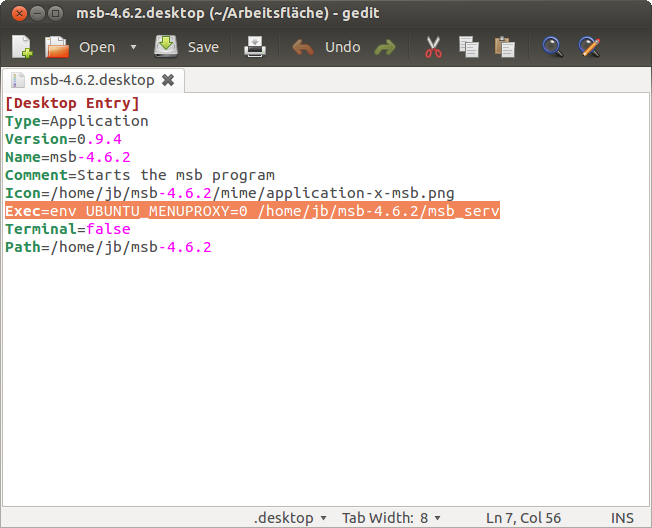The image size is (652, 528).
Task: Expand the recent files arrow beside Open
Action: click(133, 47)
